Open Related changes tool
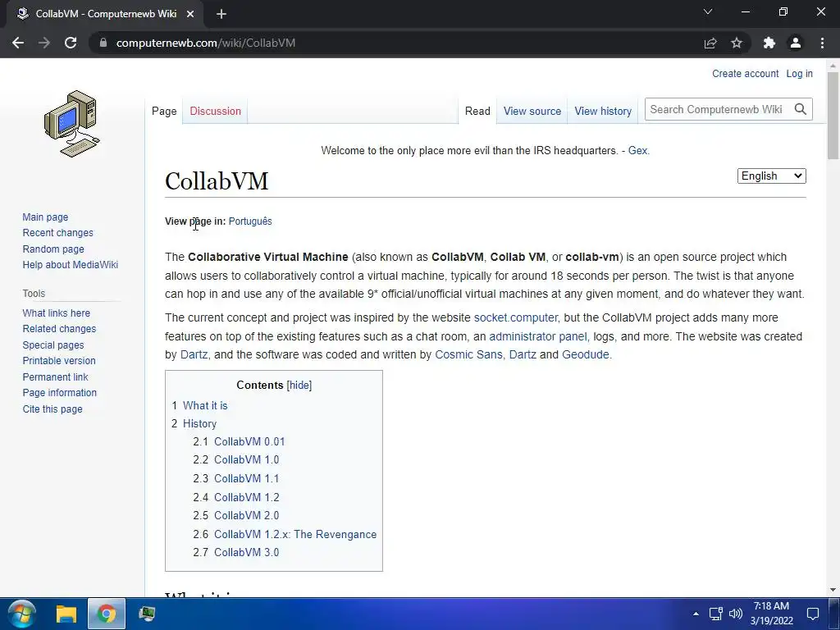Screen dimensions: 840x630 59,329
